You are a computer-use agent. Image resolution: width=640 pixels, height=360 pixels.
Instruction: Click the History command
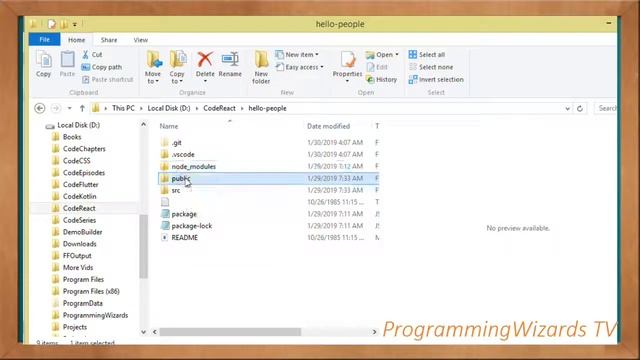(382, 79)
